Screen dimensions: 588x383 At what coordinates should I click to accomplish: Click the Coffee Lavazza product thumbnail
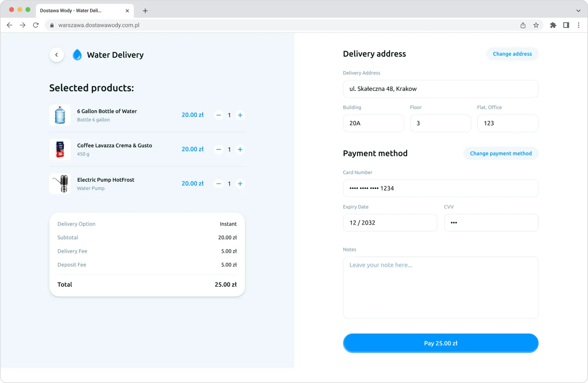pyautogui.click(x=60, y=150)
